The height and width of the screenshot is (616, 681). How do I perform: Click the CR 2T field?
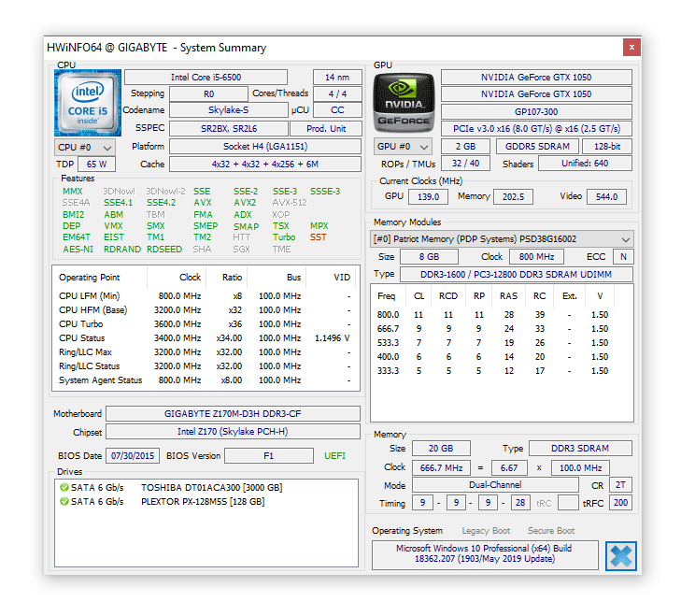tap(620, 485)
